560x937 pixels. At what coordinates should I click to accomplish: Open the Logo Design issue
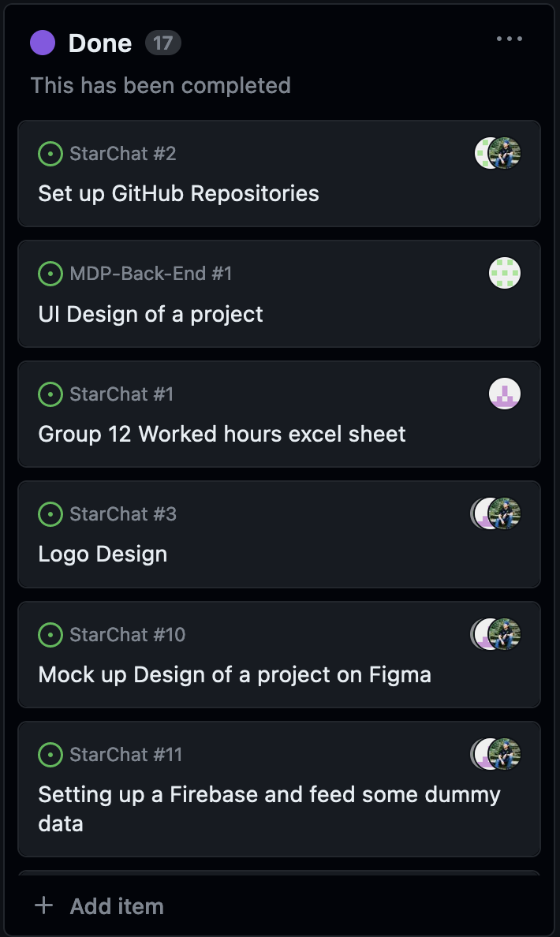(103, 554)
